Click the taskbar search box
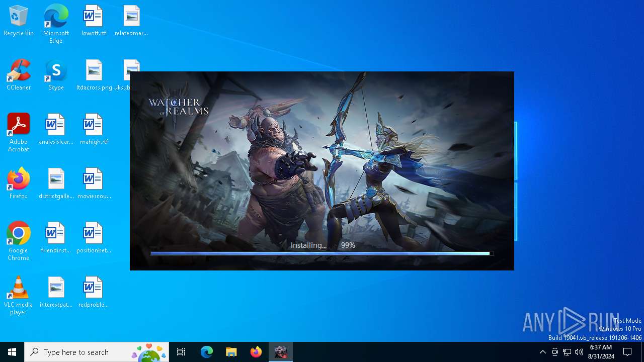The height and width of the screenshot is (362, 644). [97, 352]
